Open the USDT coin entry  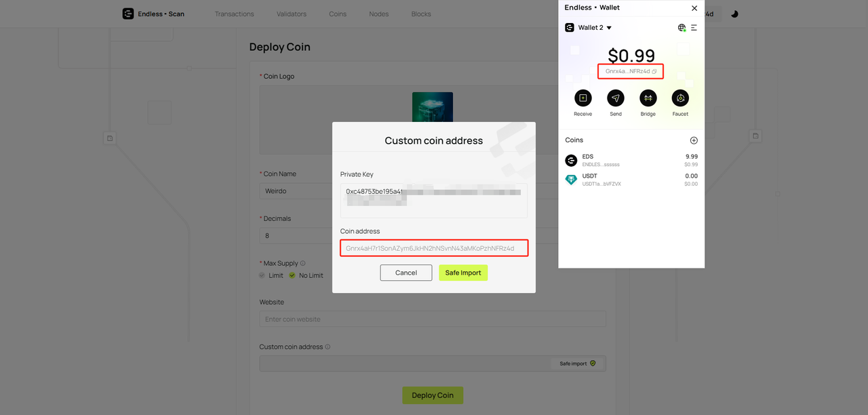(x=631, y=180)
